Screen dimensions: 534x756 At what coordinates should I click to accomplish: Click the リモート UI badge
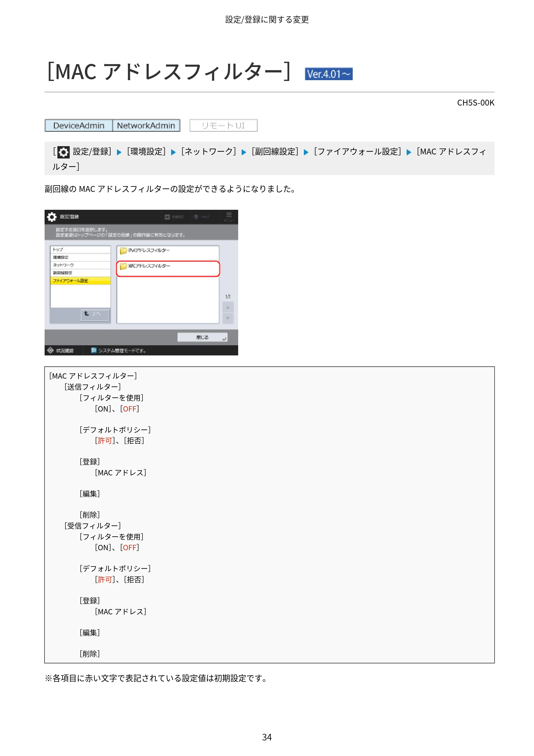pyautogui.click(x=223, y=125)
